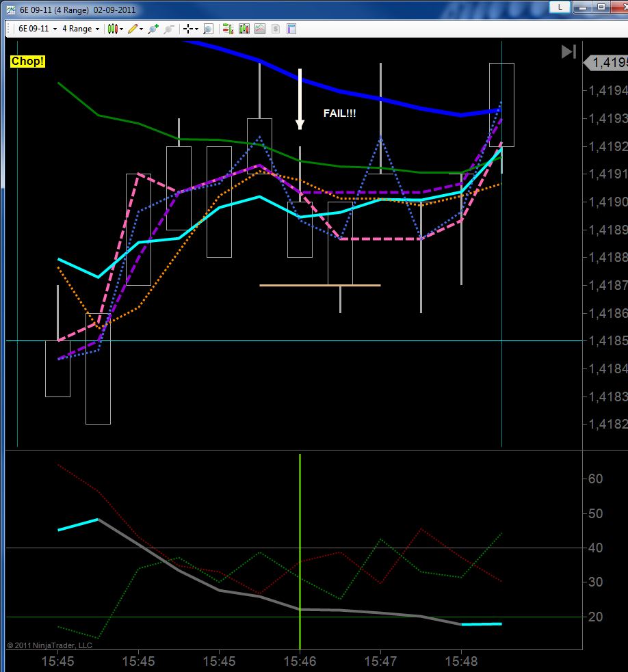Expand the 6E 09-11 instrument dropdown
The width and height of the screenshot is (628, 672).
click(55, 29)
